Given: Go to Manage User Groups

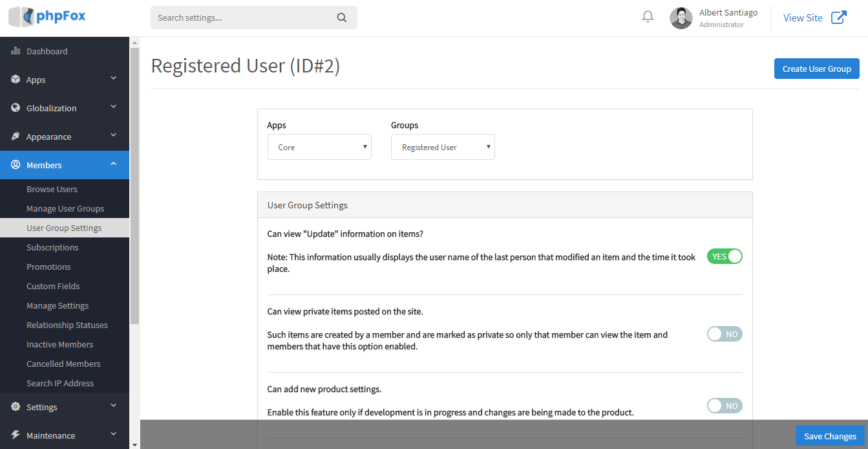Looking at the screenshot, I should pyautogui.click(x=65, y=208).
